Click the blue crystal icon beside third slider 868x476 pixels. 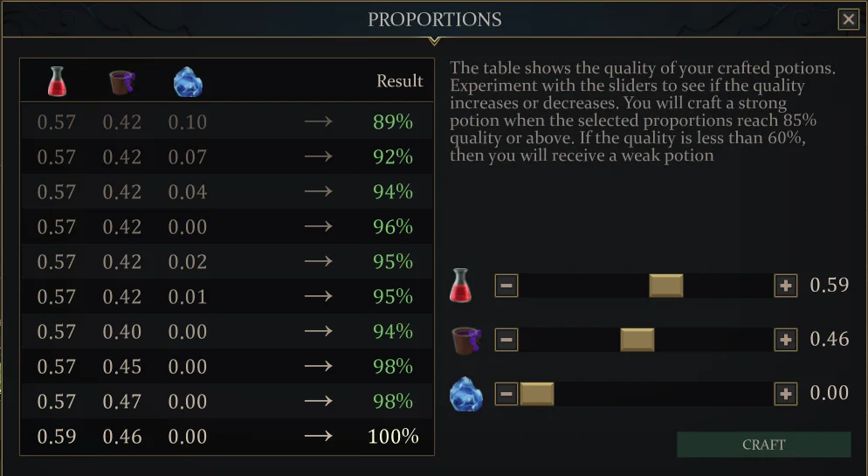(465, 394)
